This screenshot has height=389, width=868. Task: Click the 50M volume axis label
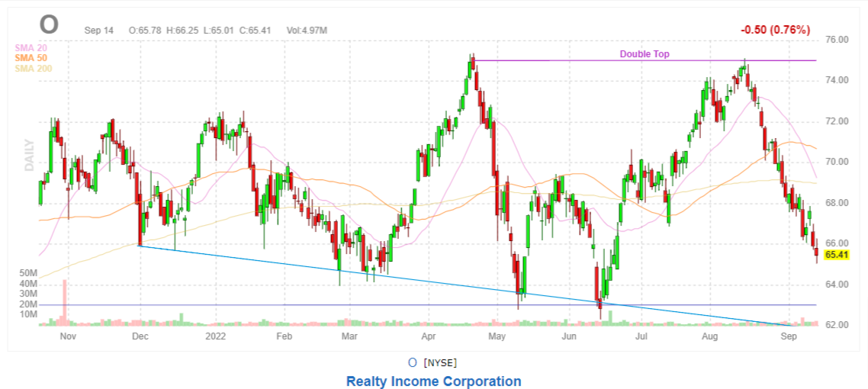point(28,274)
